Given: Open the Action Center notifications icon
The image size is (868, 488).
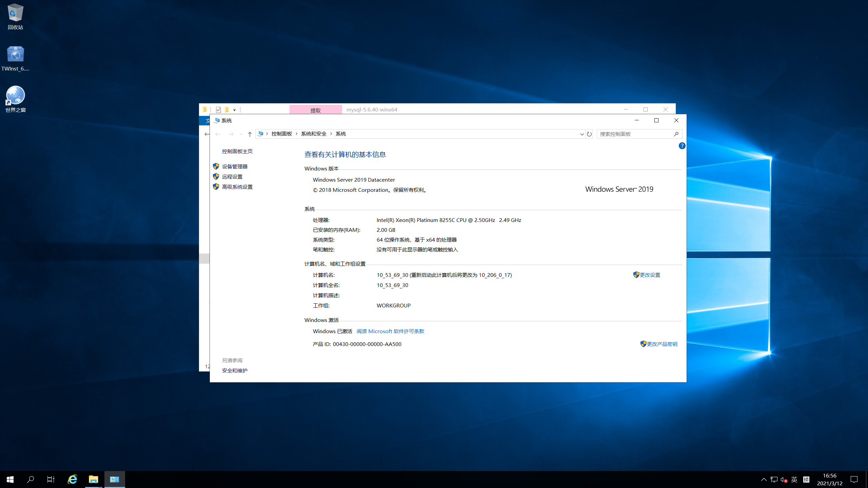Looking at the screenshot, I should pyautogui.click(x=854, y=480).
